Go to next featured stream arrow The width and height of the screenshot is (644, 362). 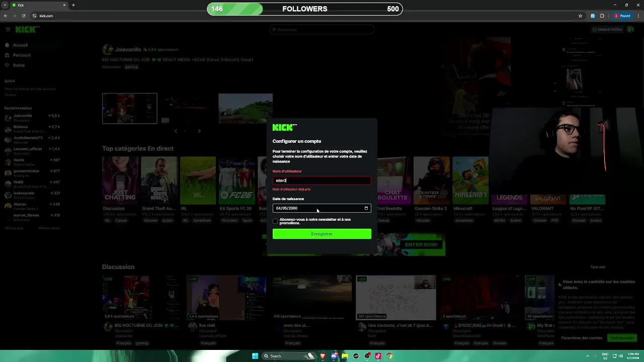coord(199,131)
